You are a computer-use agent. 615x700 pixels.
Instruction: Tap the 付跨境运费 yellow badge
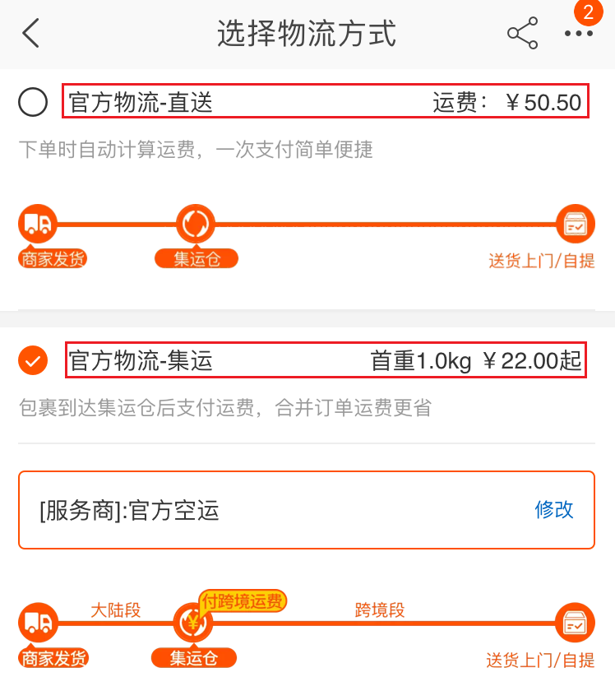click(x=242, y=601)
